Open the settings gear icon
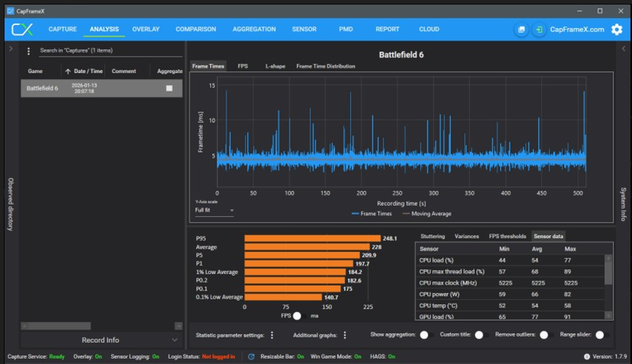Image resolution: width=632 pixels, height=364 pixels. (617, 30)
